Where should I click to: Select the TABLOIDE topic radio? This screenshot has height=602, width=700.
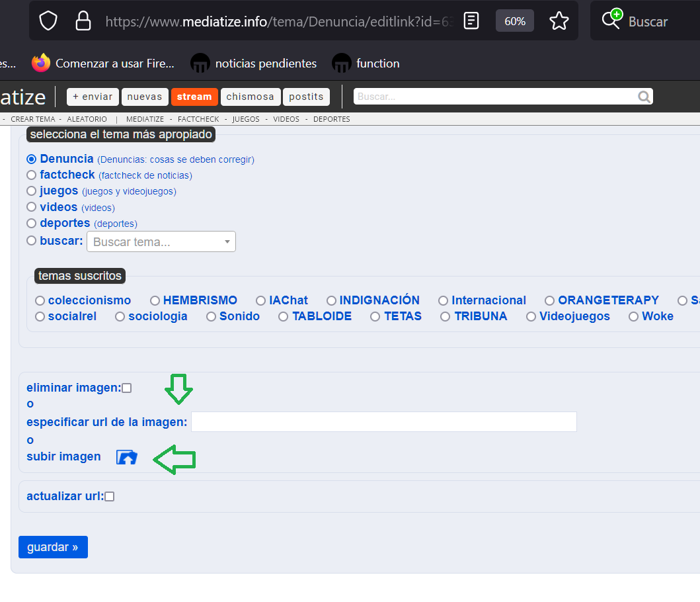coord(283,316)
